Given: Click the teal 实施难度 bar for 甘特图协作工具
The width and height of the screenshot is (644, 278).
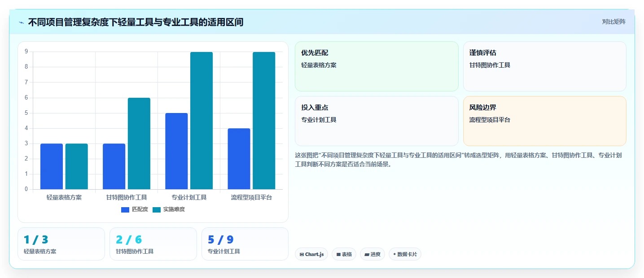Looking at the screenshot, I should [139, 143].
